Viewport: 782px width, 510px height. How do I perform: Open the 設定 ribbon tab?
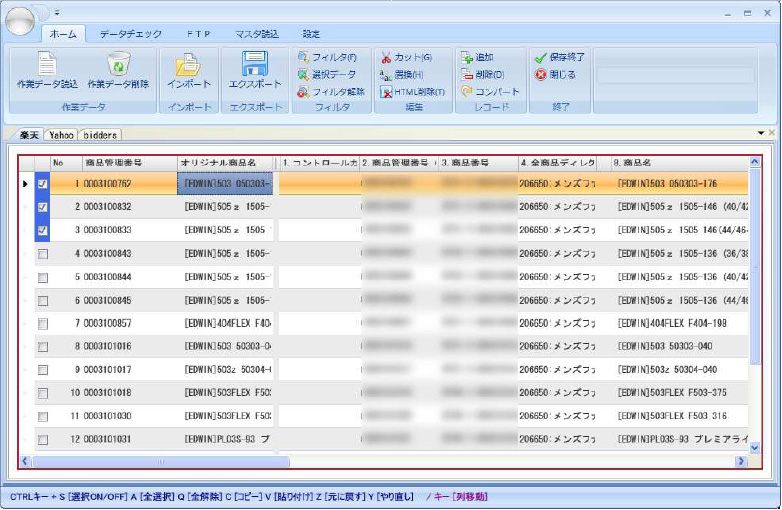click(x=311, y=34)
